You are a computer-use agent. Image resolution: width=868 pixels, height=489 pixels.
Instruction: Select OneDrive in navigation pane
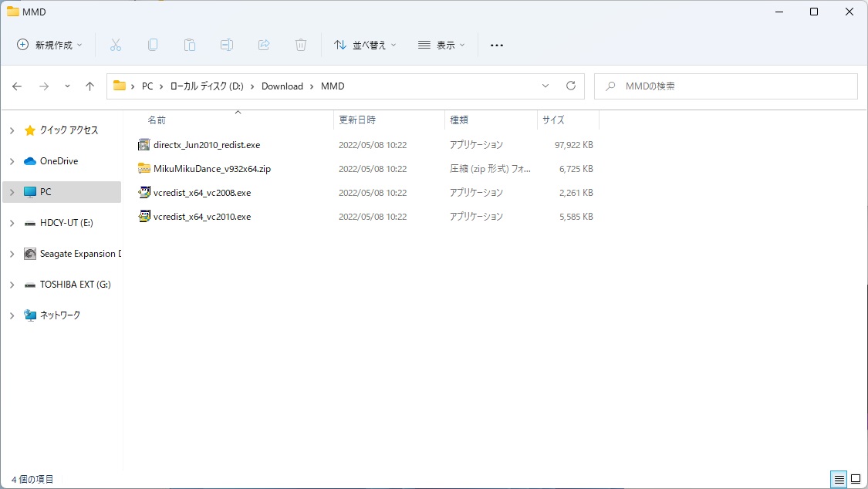point(59,161)
